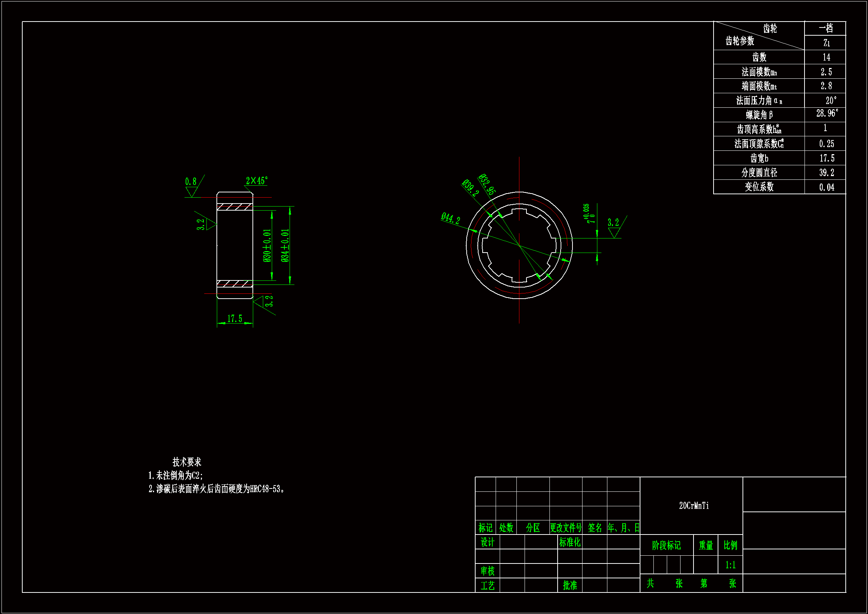The width and height of the screenshot is (868, 614).
Task: Click the Ø39.2 diameter dimension text
Action: 470,188
